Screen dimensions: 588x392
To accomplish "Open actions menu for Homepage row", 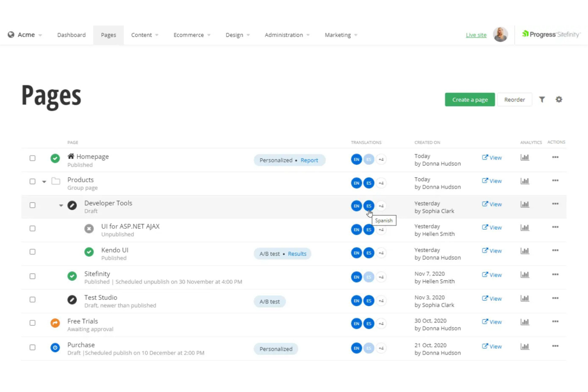I will (555, 157).
